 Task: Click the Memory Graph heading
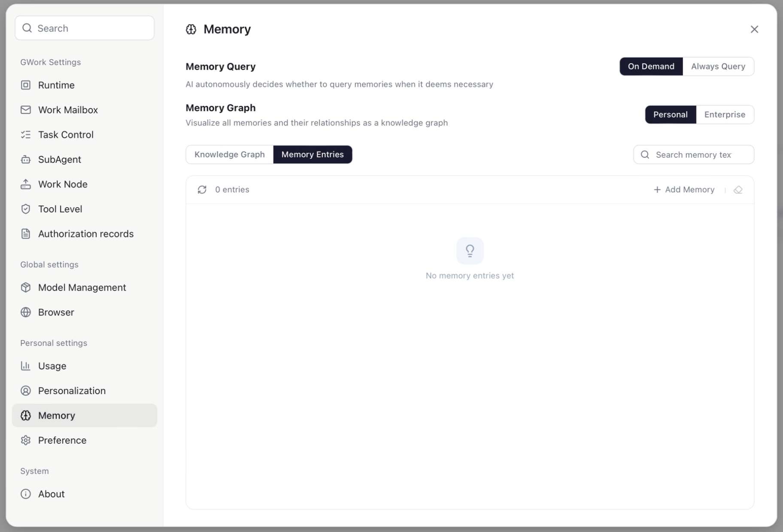click(x=221, y=108)
